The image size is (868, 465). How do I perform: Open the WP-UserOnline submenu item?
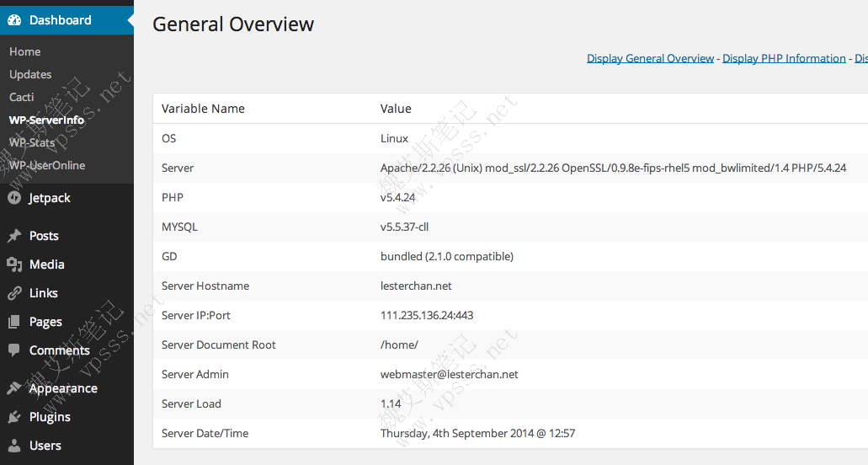47,165
